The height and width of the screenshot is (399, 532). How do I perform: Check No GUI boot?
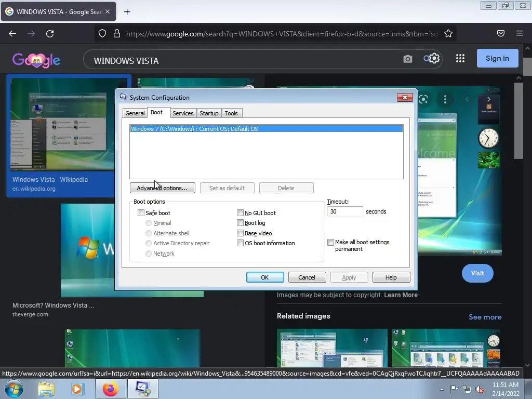coord(240,212)
